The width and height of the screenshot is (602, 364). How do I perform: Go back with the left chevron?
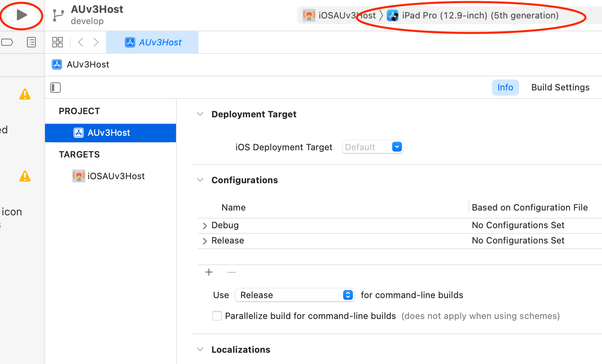[x=80, y=42]
